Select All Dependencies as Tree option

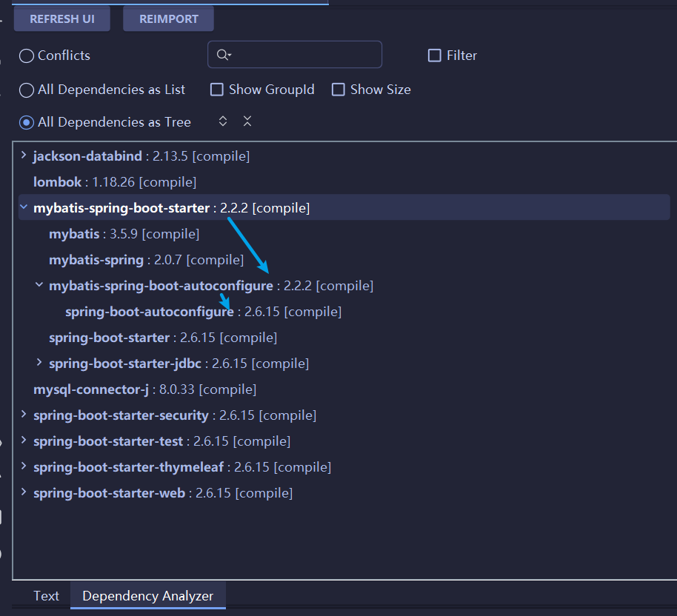click(27, 122)
